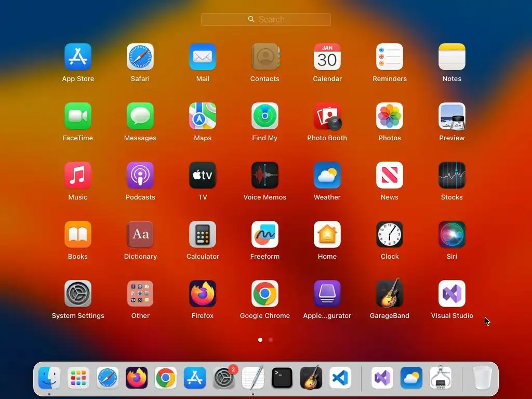Image resolution: width=532 pixels, height=399 pixels.
Task: Open System Information from the Dock
Action: pos(441,377)
